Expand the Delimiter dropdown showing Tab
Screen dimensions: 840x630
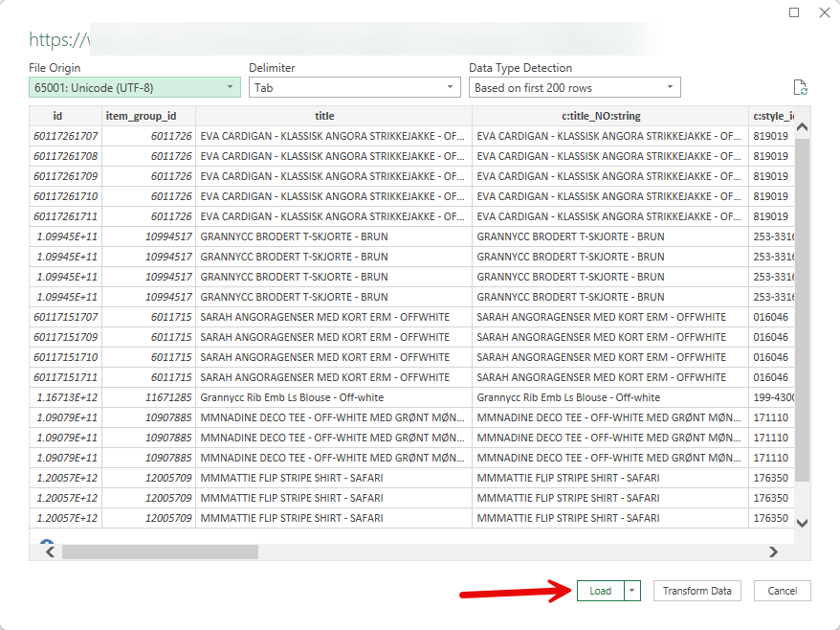click(354, 87)
